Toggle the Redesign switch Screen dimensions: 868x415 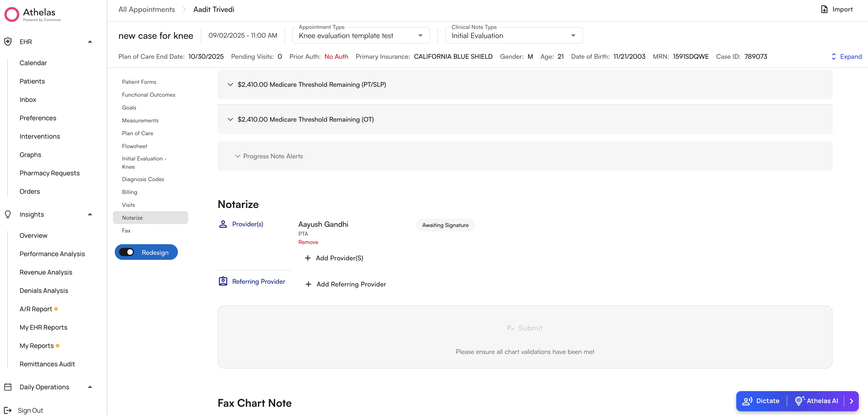point(127,252)
